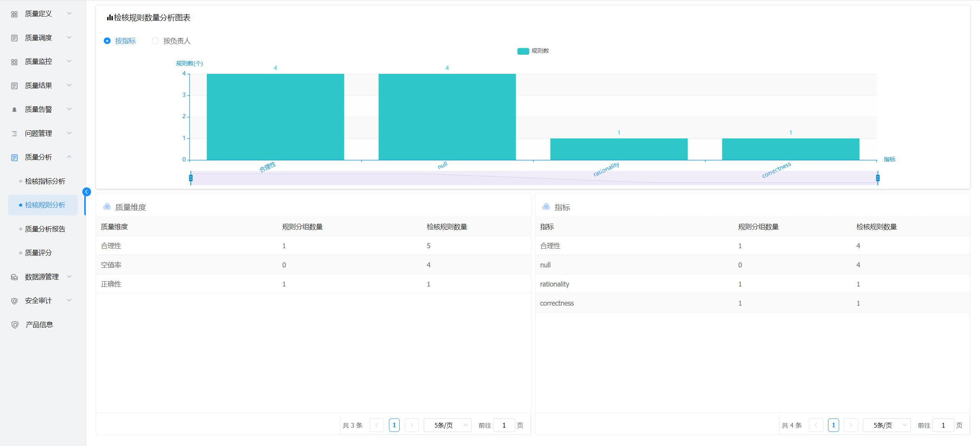
Task: Click the 质量告警 bell icon
Action: click(15, 110)
